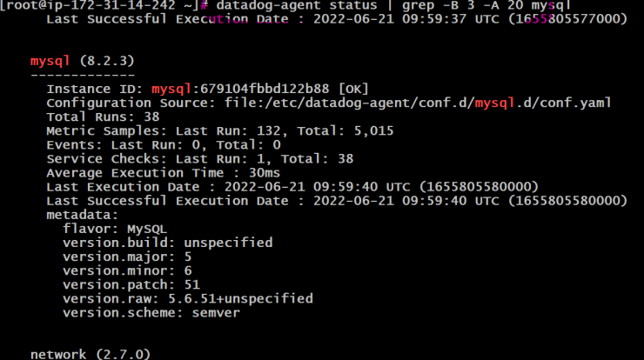Click the version.scheme: semver line

click(x=151, y=312)
